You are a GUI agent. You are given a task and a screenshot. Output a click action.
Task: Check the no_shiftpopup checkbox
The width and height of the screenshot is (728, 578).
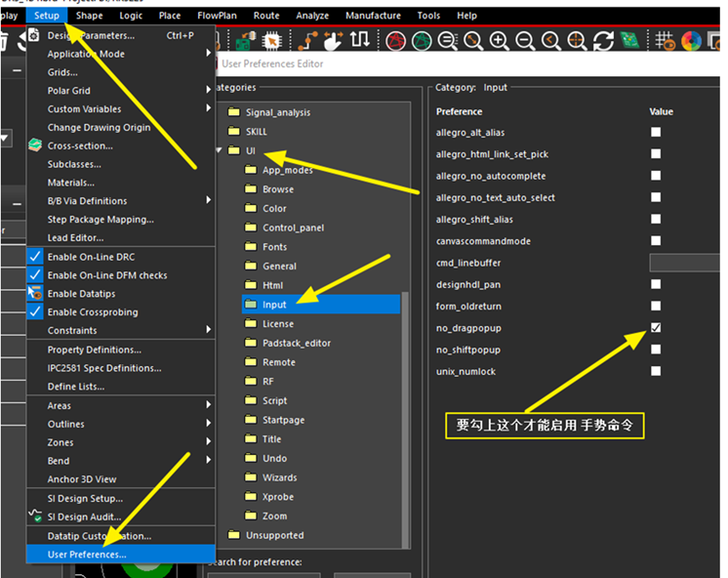click(656, 349)
